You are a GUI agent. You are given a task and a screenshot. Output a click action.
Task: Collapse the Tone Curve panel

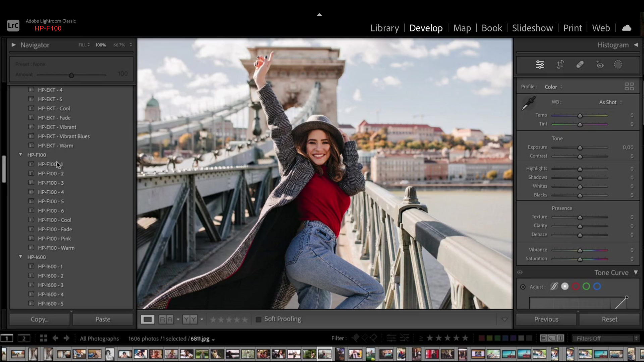click(x=636, y=273)
